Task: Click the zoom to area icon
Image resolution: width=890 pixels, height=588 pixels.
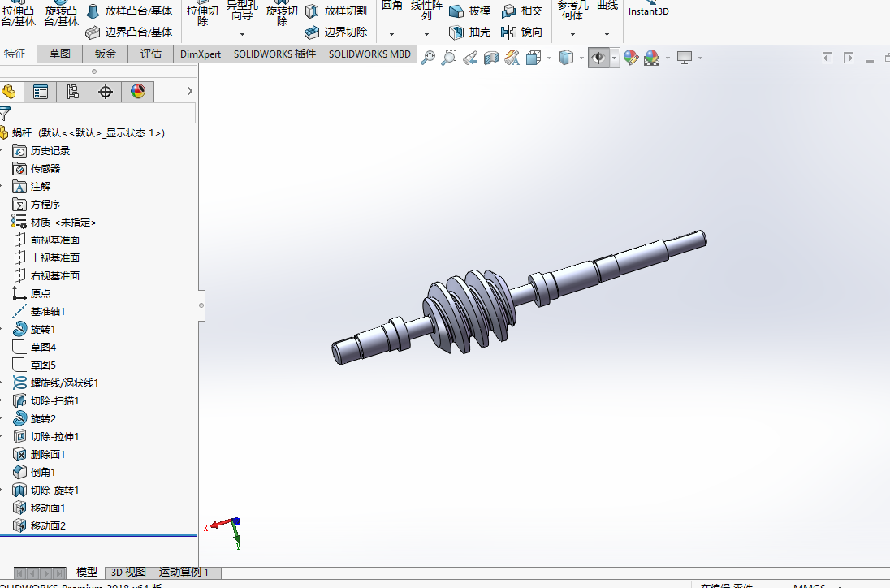Action: [449, 58]
